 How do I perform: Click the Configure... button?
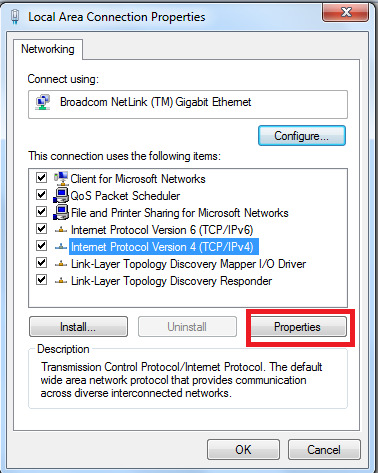pyautogui.click(x=302, y=136)
